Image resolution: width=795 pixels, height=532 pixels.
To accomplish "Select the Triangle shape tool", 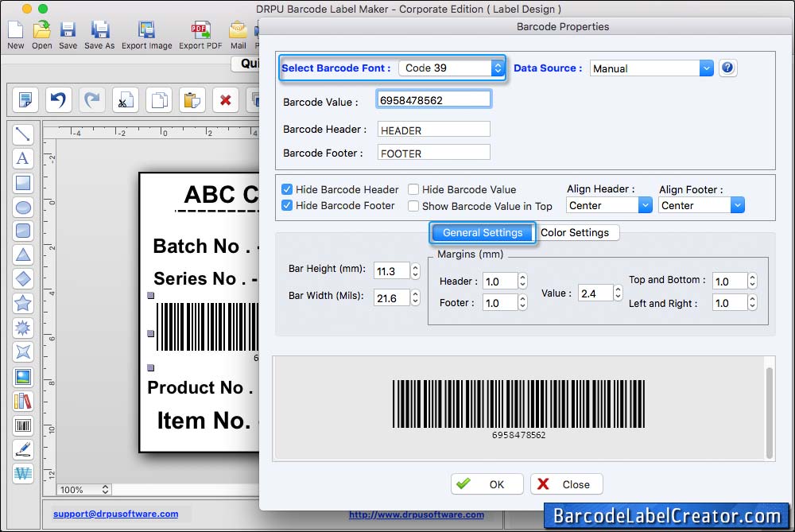I will [x=23, y=254].
